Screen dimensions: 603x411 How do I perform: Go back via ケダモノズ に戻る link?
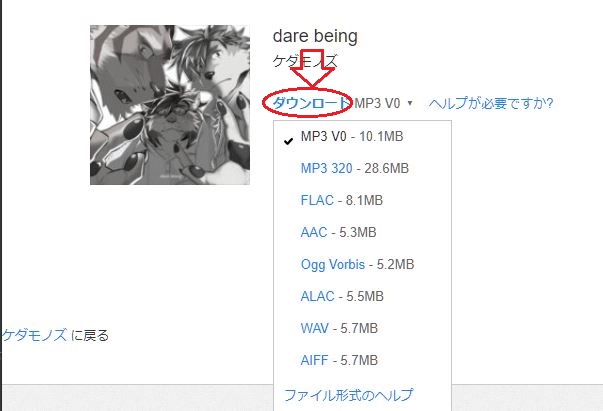coord(56,335)
